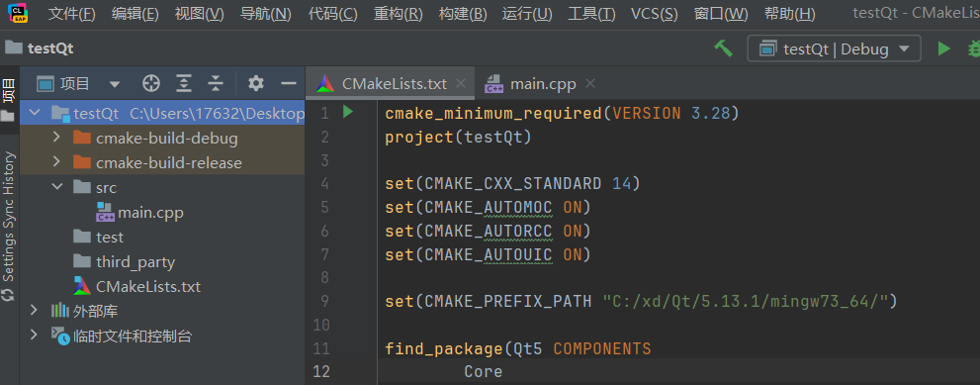Open project panel settings gear

pyautogui.click(x=255, y=83)
